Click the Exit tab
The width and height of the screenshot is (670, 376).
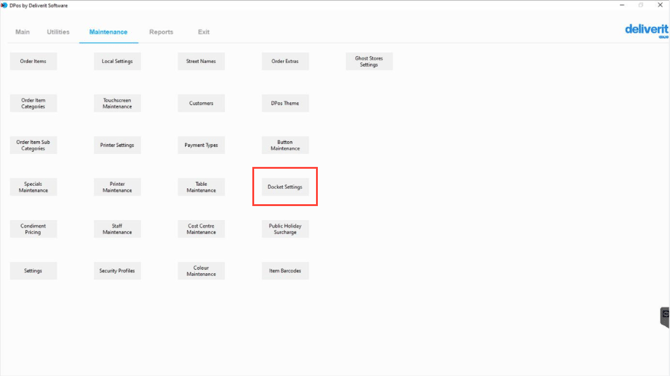[x=203, y=32]
